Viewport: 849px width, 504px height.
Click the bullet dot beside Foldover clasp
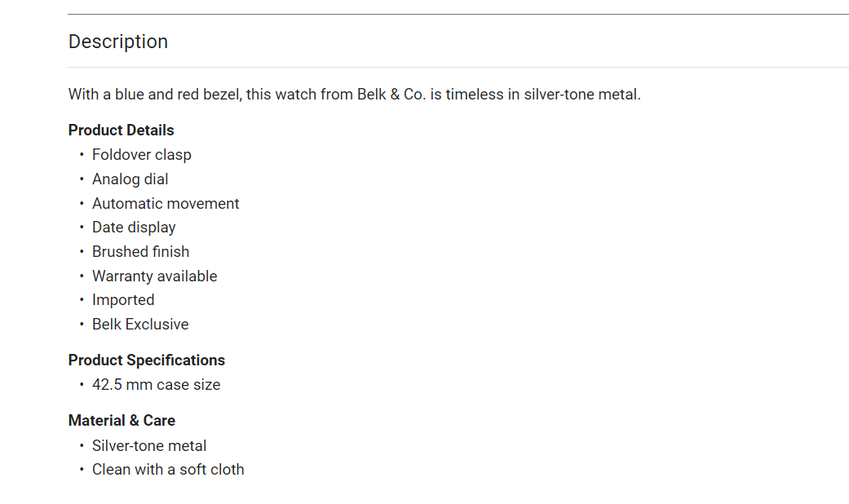click(x=82, y=155)
